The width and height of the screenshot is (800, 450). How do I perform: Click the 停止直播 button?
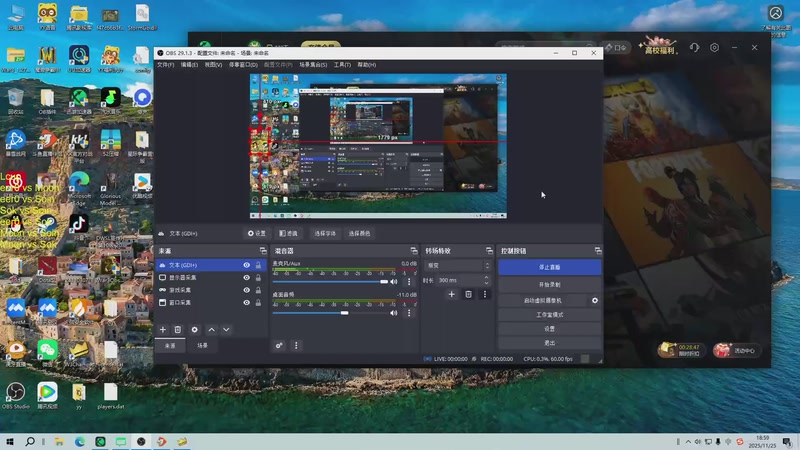coord(549,267)
